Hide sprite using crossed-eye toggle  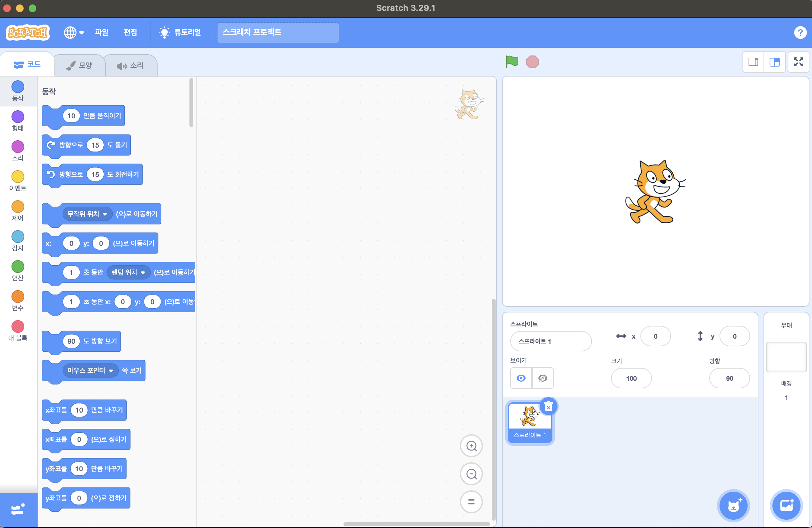point(543,378)
